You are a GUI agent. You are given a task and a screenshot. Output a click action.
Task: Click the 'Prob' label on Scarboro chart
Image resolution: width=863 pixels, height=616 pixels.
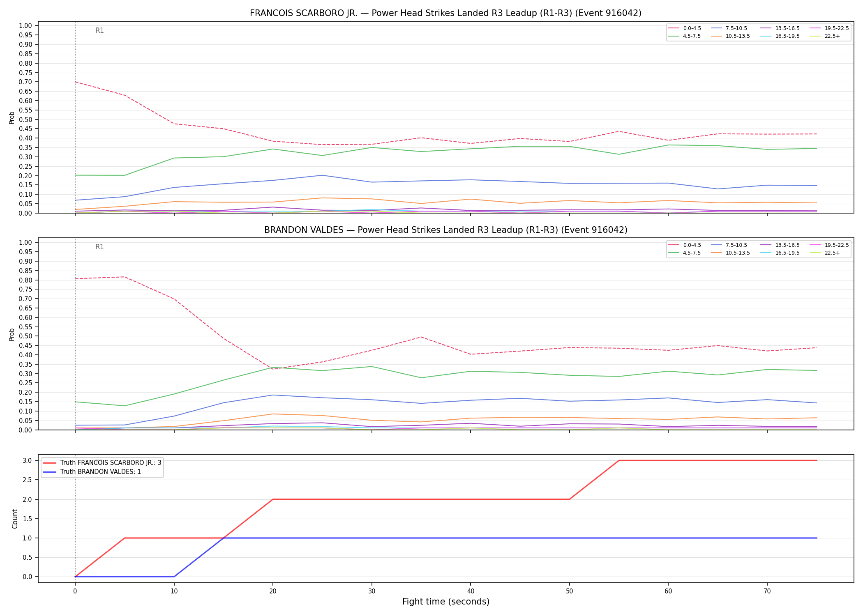(x=12, y=117)
